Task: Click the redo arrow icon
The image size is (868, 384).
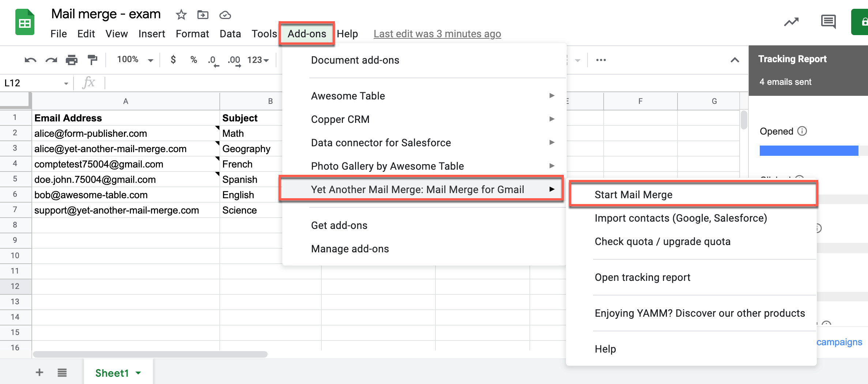Action: pos(51,60)
